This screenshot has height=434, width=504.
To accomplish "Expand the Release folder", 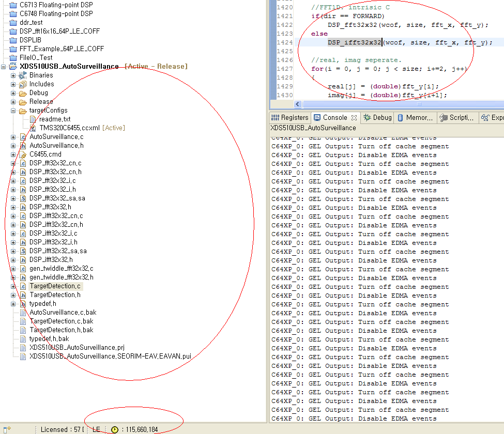I will (13, 102).
